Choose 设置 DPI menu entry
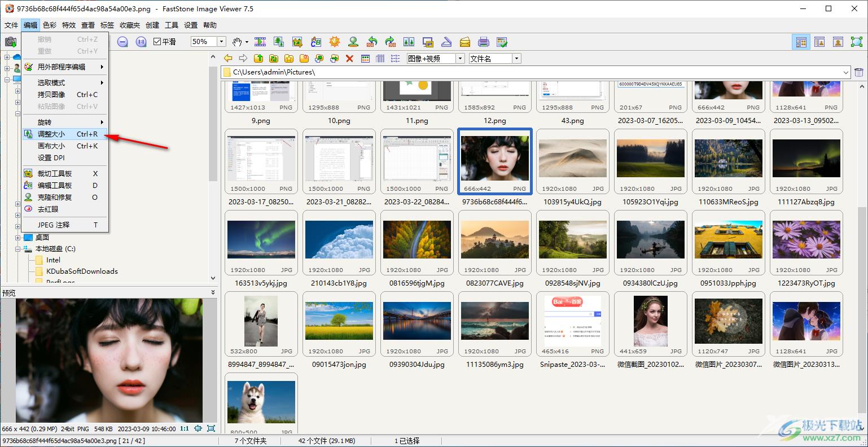This screenshot has height=447, width=868. click(x=65, y=158)
